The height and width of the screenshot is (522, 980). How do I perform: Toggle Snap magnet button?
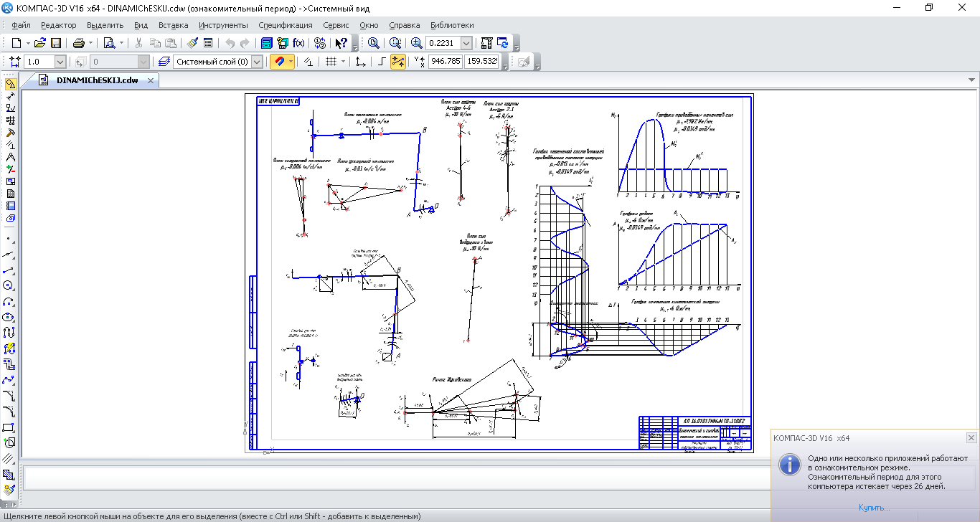tap(278, 62)
